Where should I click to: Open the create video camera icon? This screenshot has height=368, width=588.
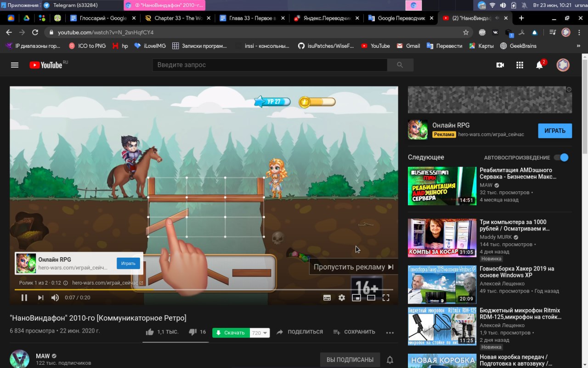[x=500, y=65]
